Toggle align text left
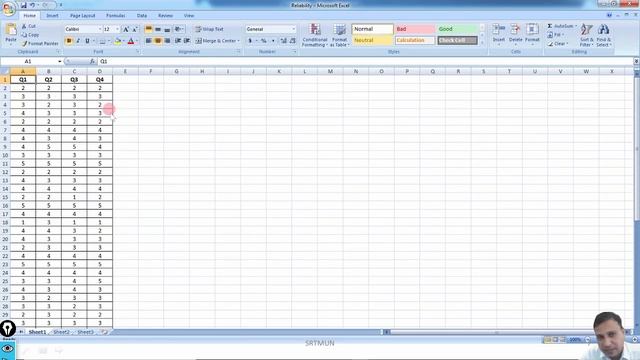The image size is (640, 360). tap(149, 41)
